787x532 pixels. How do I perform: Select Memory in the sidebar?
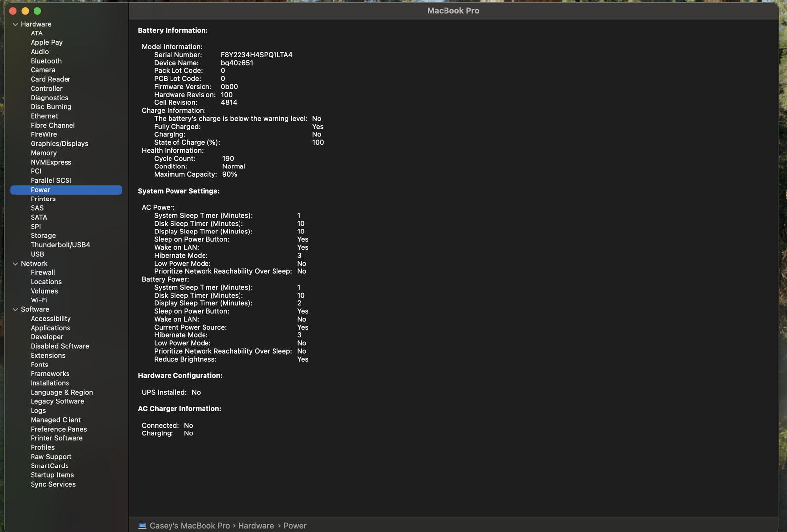pyautogui.click(x=43, y=153)
